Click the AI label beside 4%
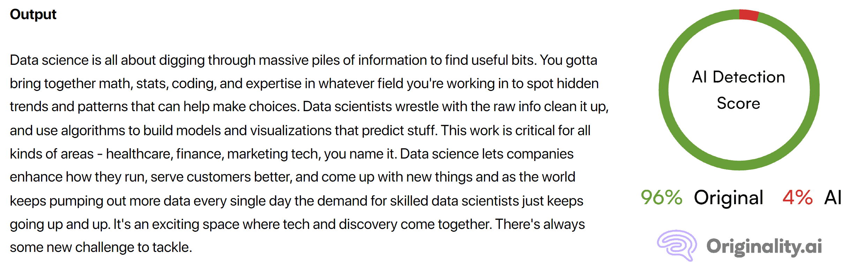This screenshot has height=269, width=868. tap(833, 198)
